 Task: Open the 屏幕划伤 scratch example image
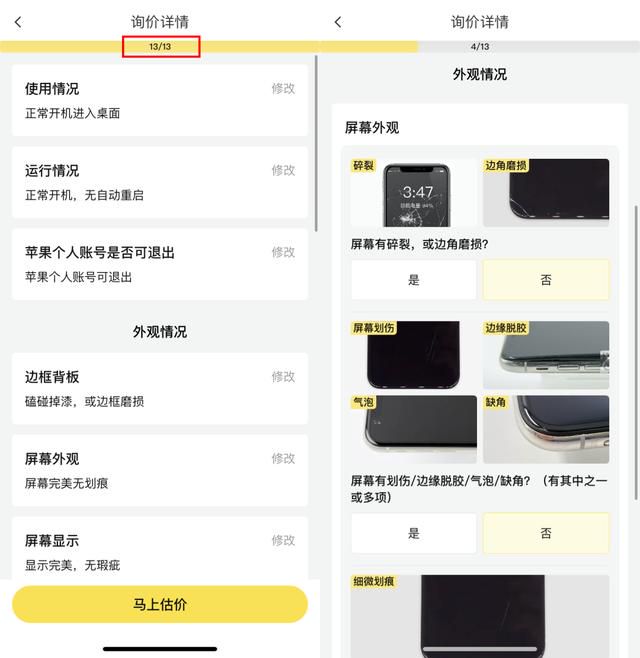(413, 355)
